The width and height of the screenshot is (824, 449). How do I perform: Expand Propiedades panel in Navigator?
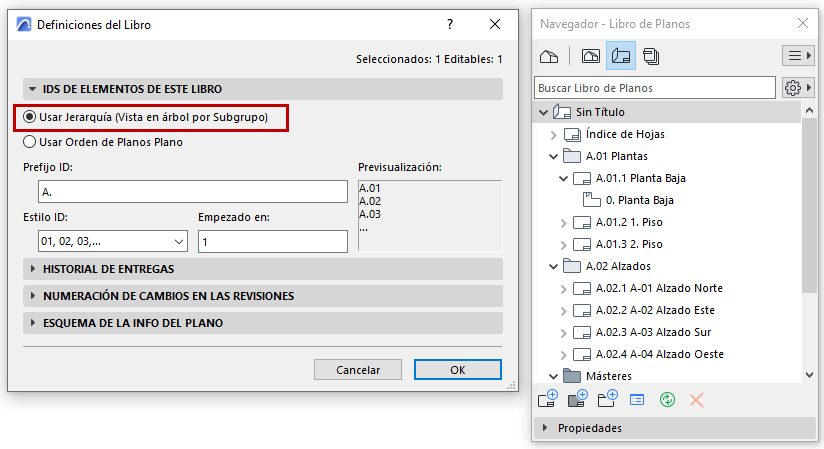545,427
